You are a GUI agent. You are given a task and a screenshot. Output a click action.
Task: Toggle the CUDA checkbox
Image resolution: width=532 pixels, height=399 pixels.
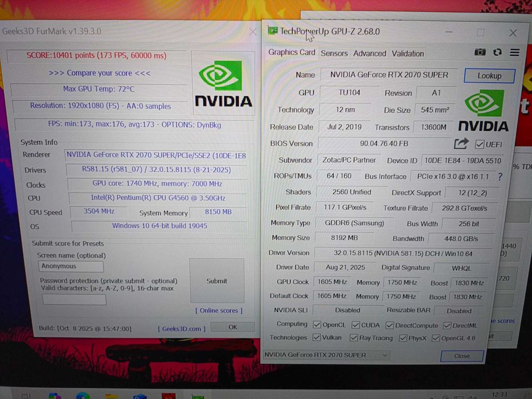(x=356, y=325)
